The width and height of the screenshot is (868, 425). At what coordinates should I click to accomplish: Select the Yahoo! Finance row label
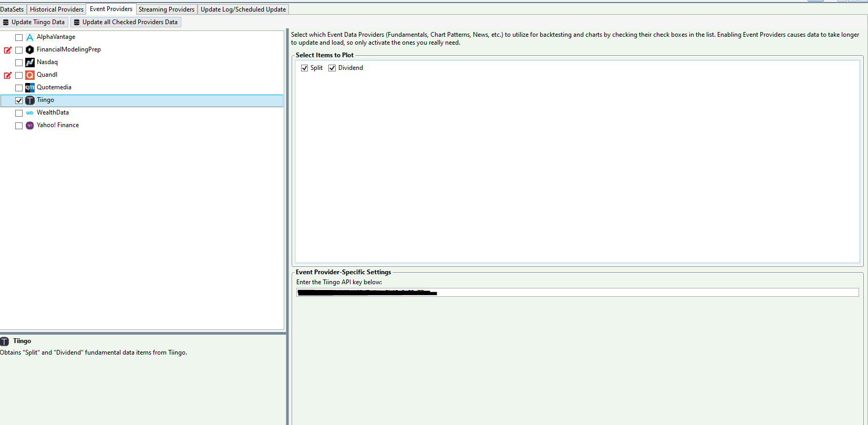58,125
